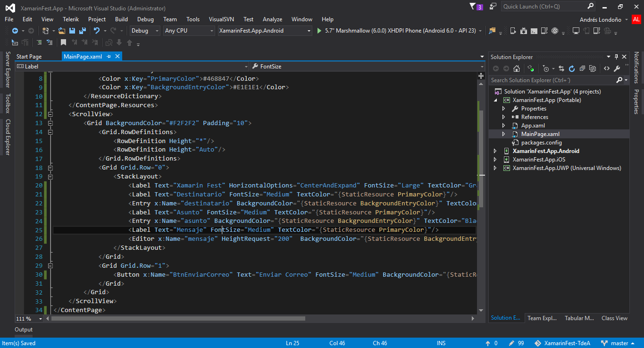
Task: Show all files in Solution Explorer
Action: point(593,68)
